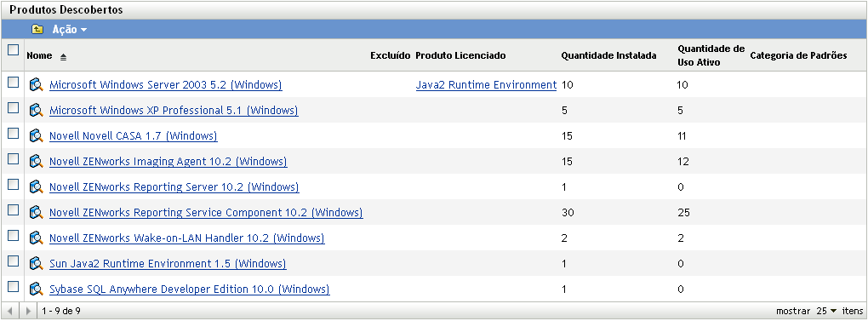Click product icon beside Microsoft Windows Server 2003

[37, 84]
